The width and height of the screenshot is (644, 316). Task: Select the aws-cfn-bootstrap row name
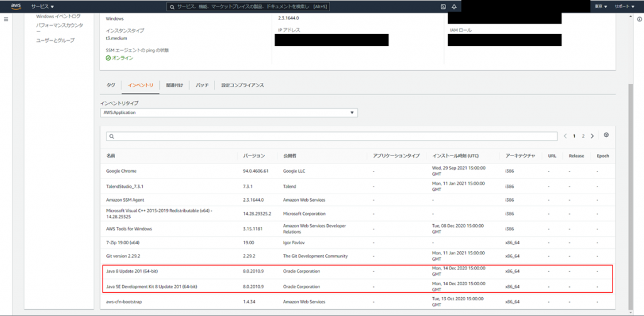pyautogui.click(x=124, y=302)
